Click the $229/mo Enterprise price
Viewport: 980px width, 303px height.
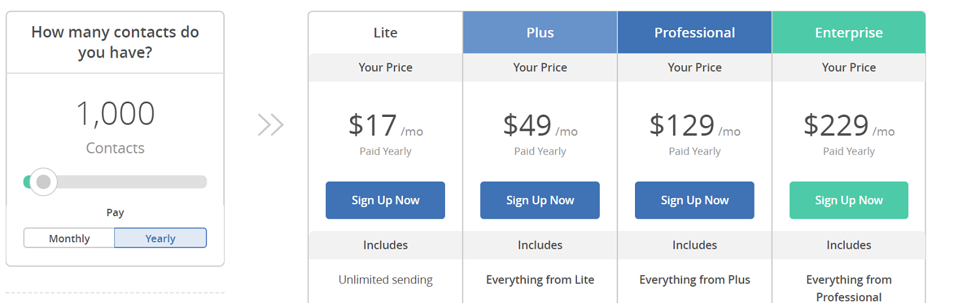(x=849, y=125)
